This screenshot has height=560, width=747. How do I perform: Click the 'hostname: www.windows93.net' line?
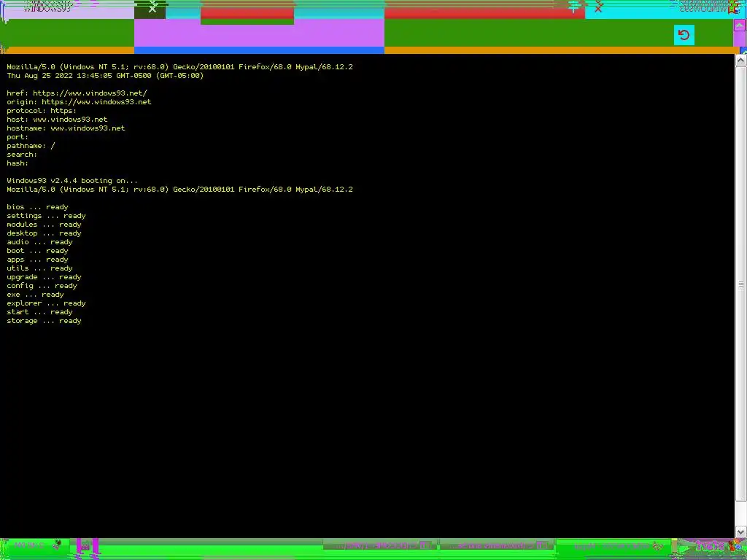(66, 128)
